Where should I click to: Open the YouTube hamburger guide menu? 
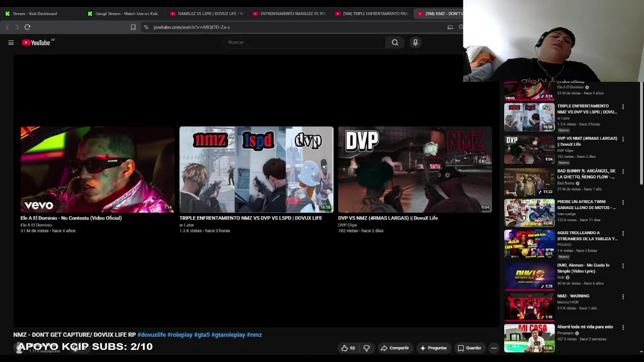[x=11, y=43]
